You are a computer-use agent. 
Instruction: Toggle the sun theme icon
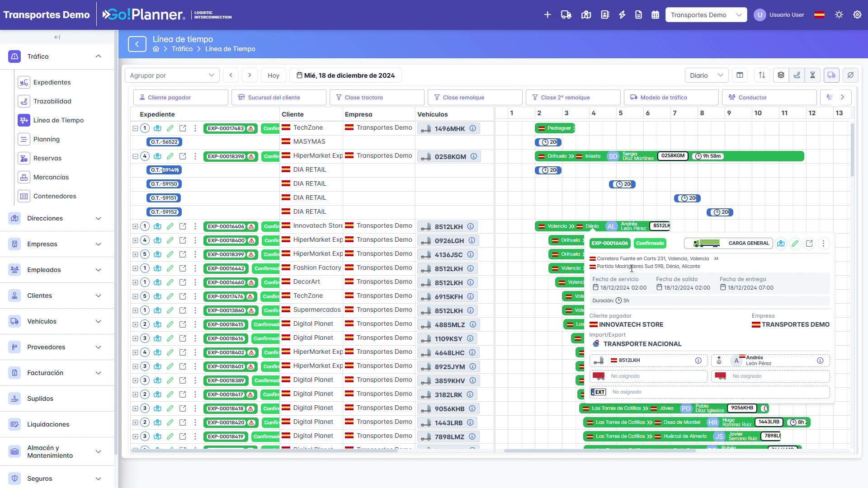[839, 15]
